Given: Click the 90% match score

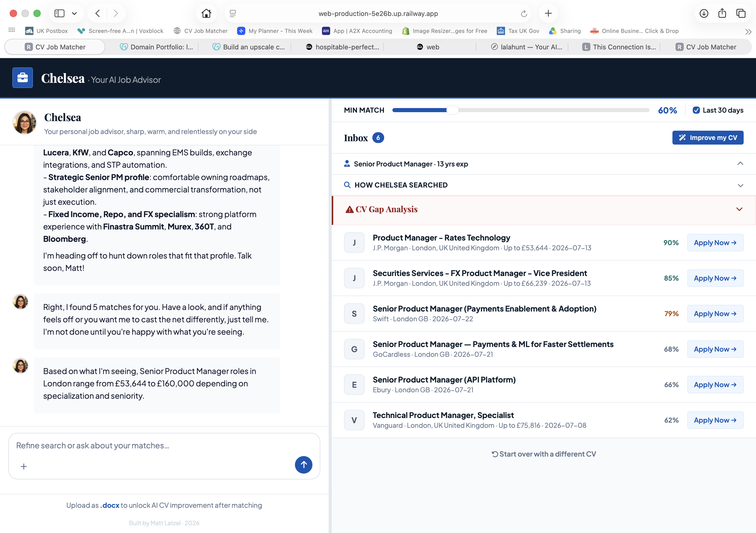Looking at the screenshot, I should coord(671,243).
